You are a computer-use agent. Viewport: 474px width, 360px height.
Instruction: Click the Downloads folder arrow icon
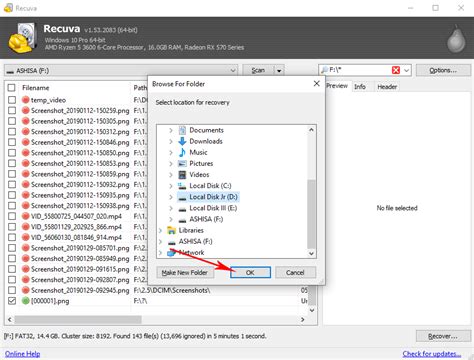click(182, 141)
